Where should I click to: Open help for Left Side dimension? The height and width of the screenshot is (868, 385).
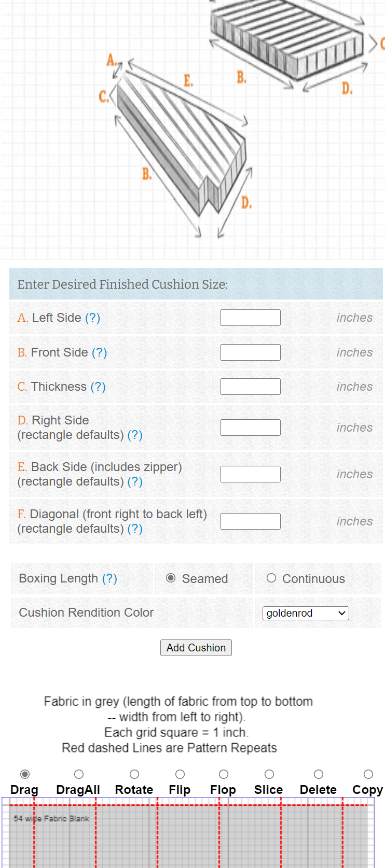[x=92, y=318]
